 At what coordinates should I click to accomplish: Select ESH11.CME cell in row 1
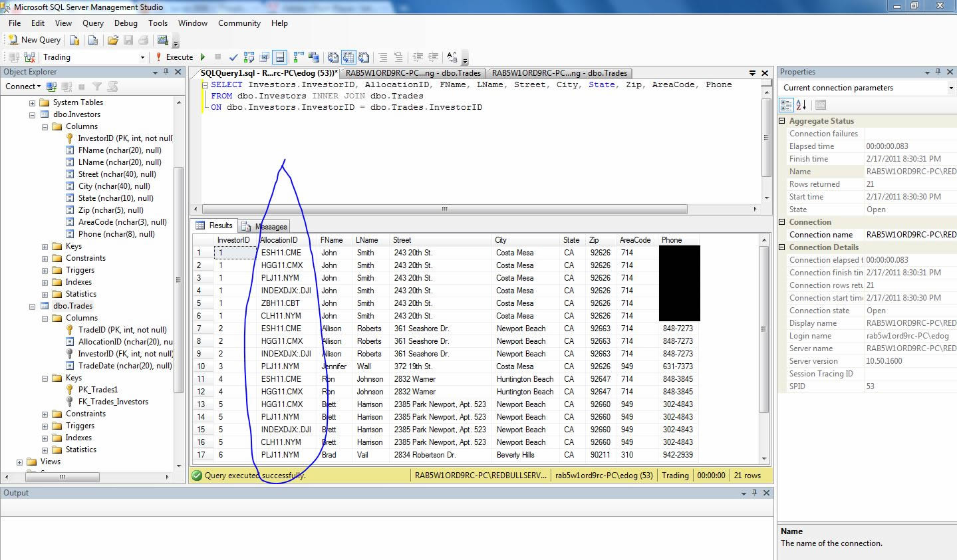287,253
